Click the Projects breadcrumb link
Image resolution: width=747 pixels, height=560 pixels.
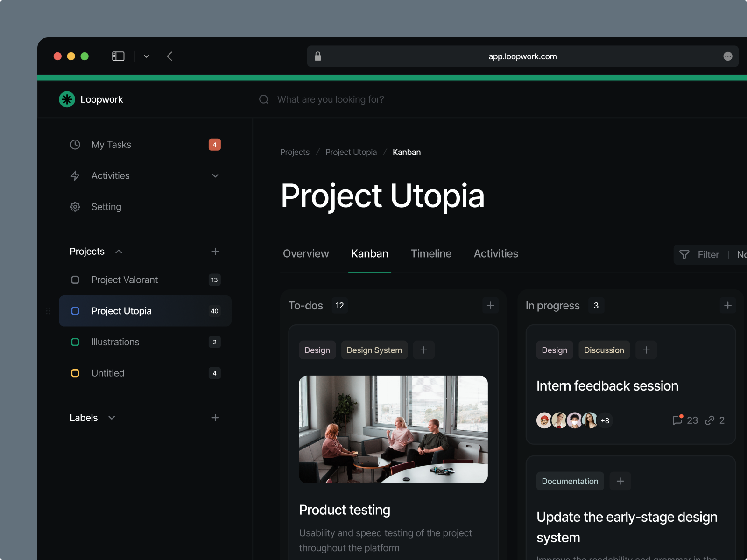point(295,152)
